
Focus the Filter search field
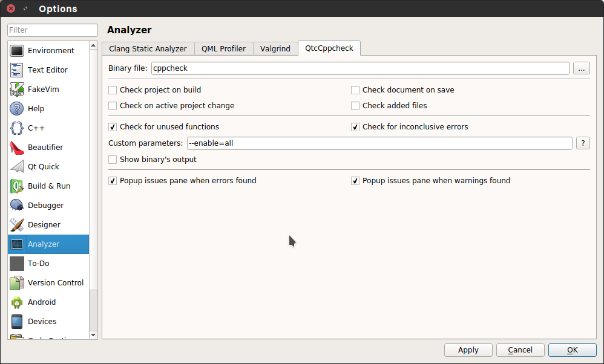[x=53, y=30]
